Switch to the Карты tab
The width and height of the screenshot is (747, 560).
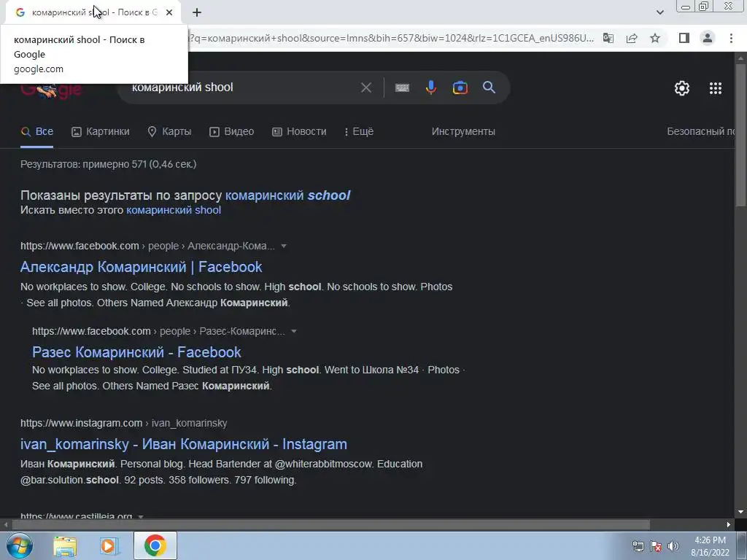tap(169, 131)
